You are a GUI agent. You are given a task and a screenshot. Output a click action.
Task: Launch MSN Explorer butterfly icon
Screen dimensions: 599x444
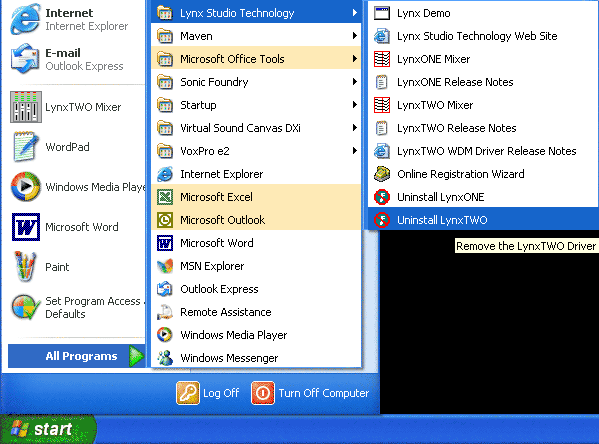[165, 266]
